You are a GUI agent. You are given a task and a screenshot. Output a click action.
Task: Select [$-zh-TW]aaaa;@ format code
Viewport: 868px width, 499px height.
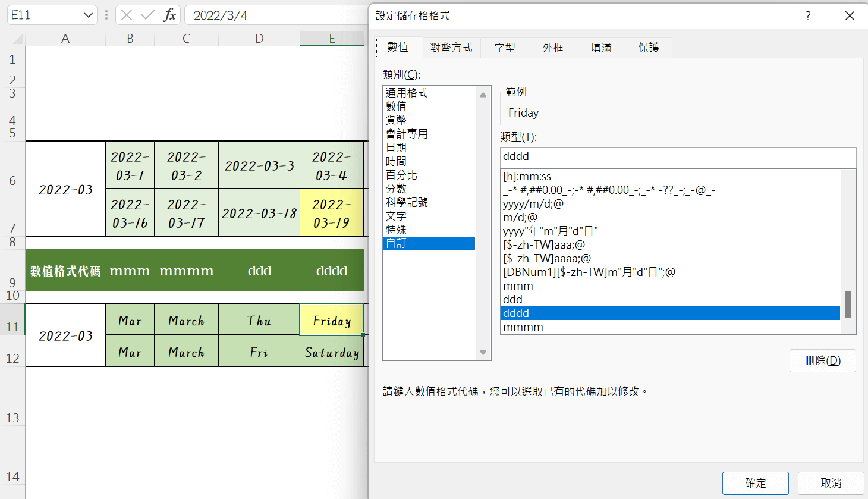[671, 258]
